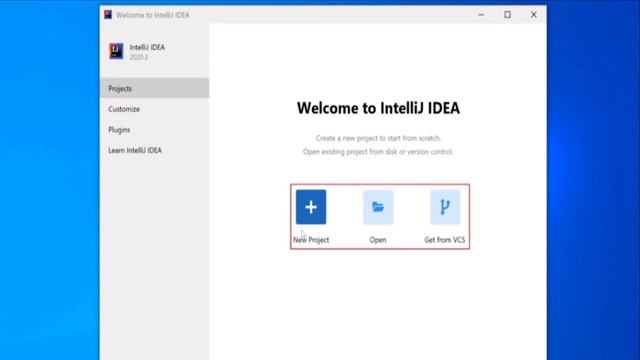Click the version number under IntelliJ IDEA
Screen dimensions: 640x360
point(139,58)
